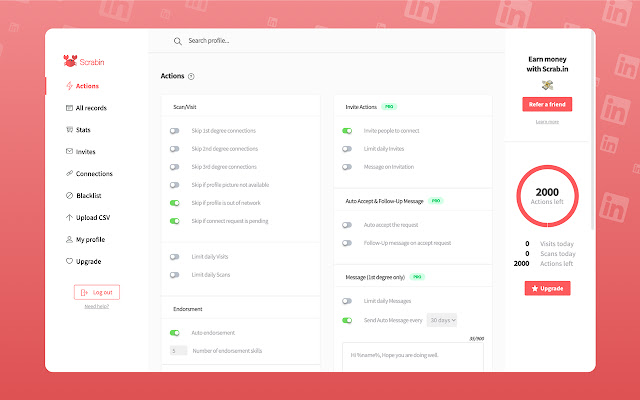
Task: Click the Stats sidebar icon
Action: click(69, 130)
